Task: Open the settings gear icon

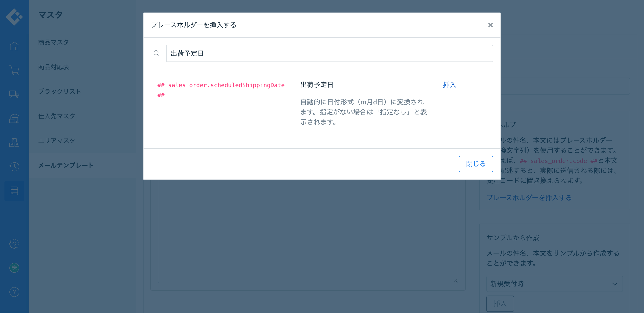Action: click(x=14, y=243)
